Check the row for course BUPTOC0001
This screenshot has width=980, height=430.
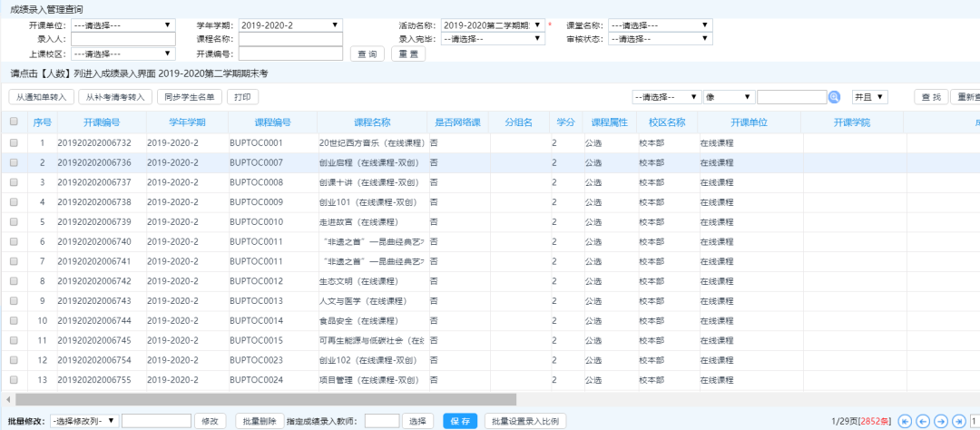pyautogui.click(x=14, y=143)
